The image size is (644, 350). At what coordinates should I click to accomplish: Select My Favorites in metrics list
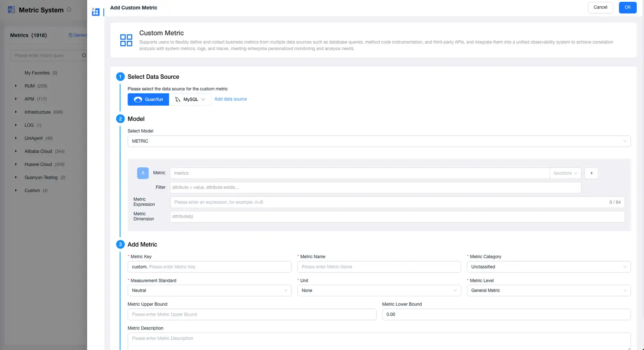point(37,73)
